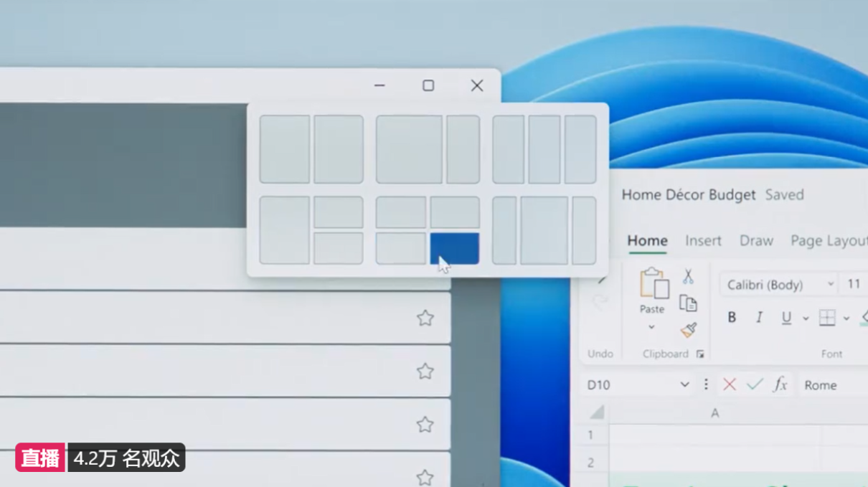Expand the Paste options dropdown arrow
The width and height of the screenshot is (868, 487).
click(x=651, y=327)
